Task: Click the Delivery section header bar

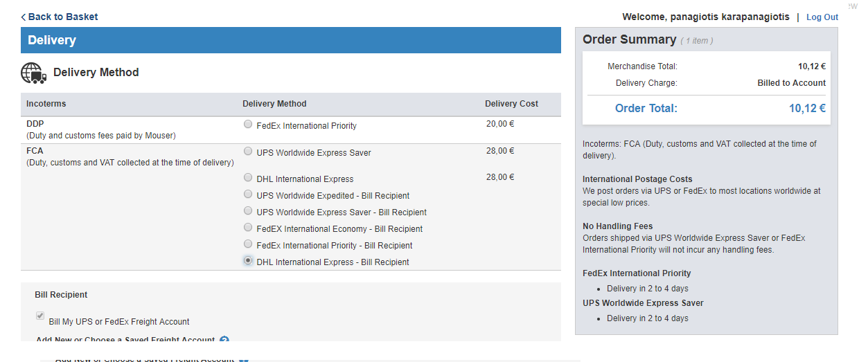Action: [291, 40]
